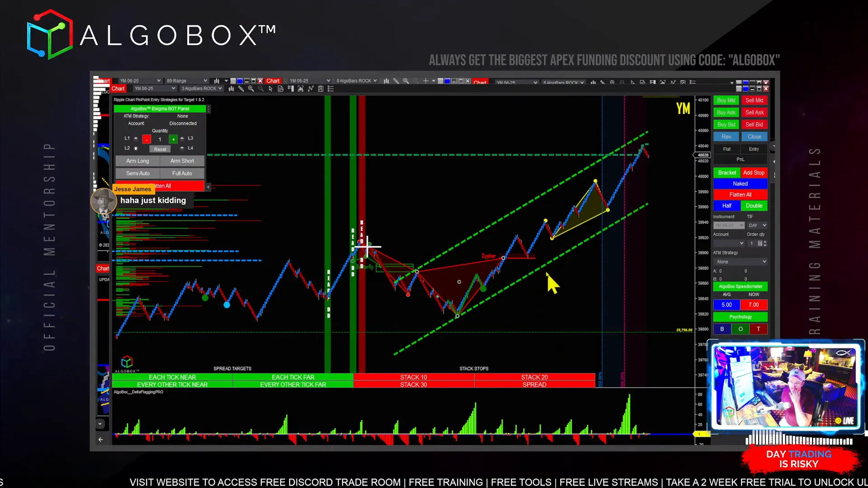The height and width of the screenshot is (488, 868).
Task: Select the cursor pointer tool in 3 AlgoBars toolbar
Action: 271,89
